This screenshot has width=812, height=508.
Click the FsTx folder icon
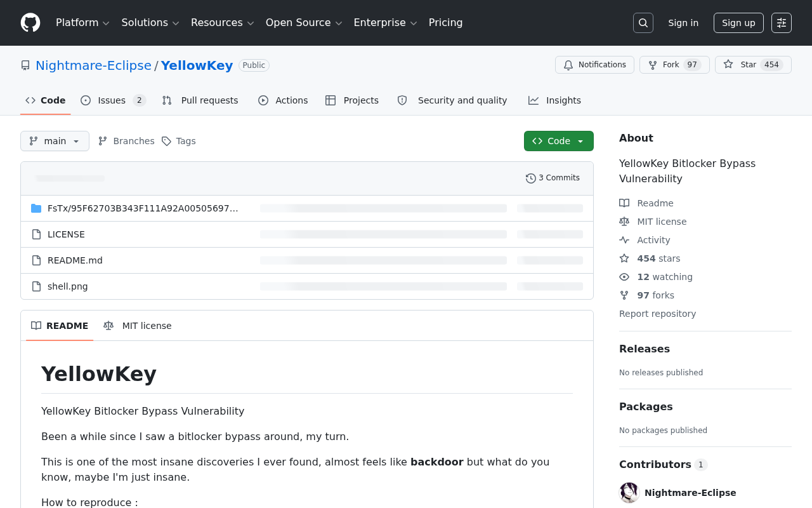pos(36,208)
